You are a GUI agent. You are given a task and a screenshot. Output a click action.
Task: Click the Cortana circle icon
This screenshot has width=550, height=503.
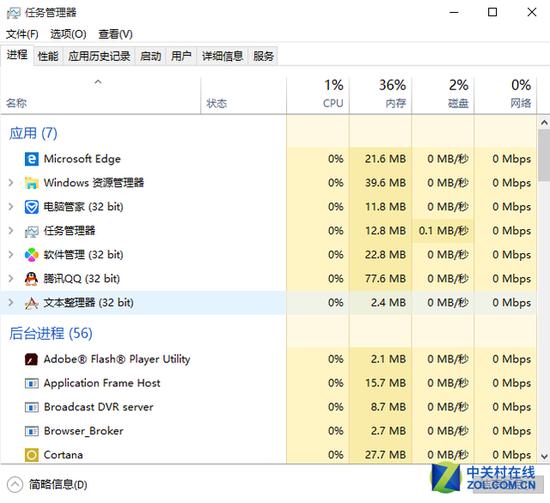point(32,455)
